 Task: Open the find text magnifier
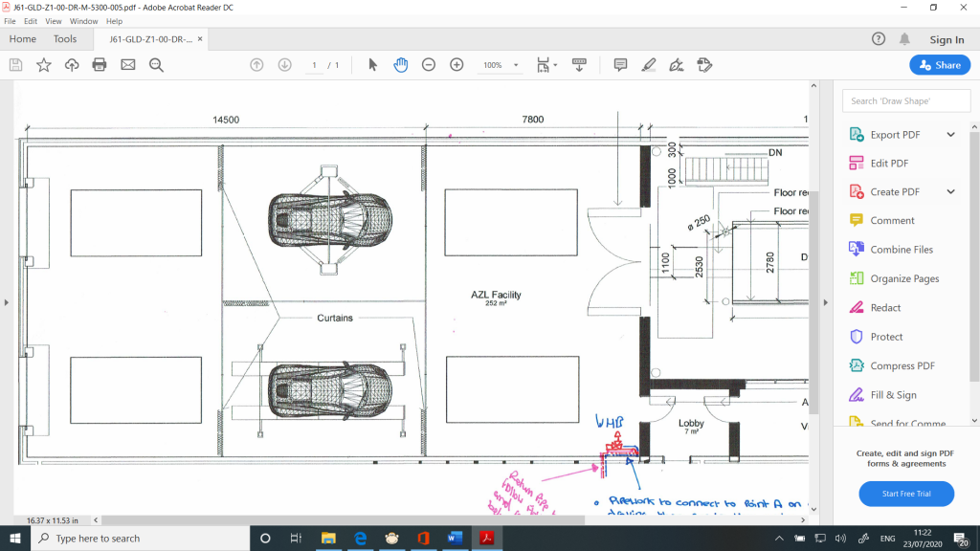(156, 65)
